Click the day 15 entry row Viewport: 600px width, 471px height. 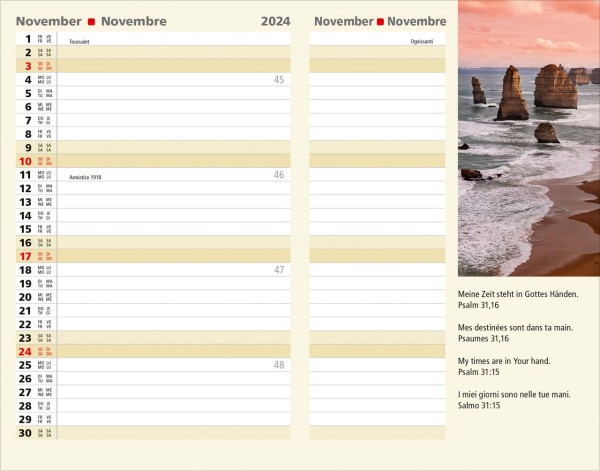[x=172, y=229]
